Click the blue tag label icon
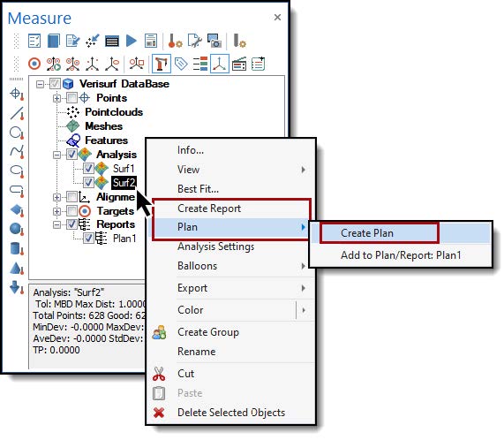 pyautogui.click(x=181, y=64)
